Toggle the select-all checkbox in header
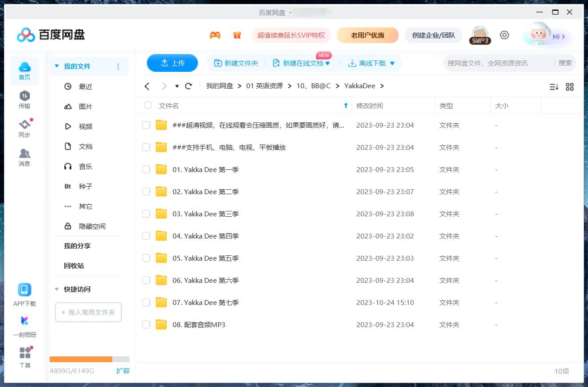 [148, 106]
